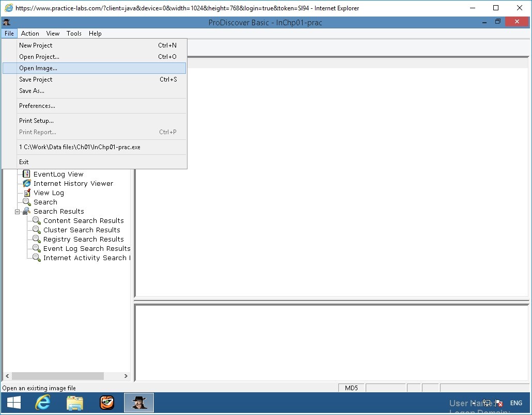Select Open Image... menu entry

tap(95, 68)
